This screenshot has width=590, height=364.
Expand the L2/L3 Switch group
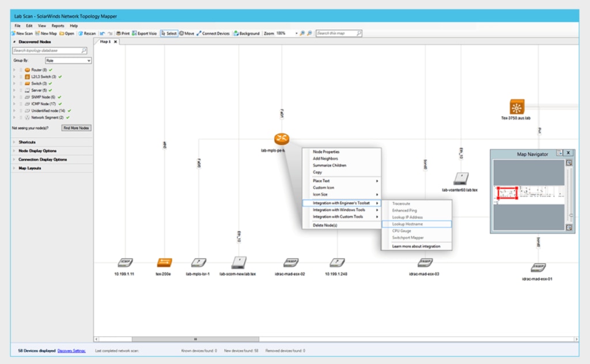pos(14,77)
